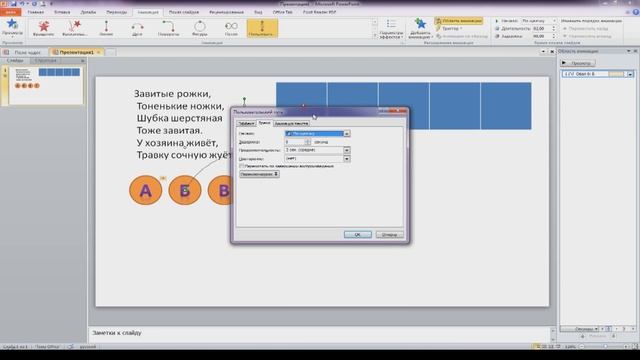Screen dimensions: 640x360
Task: Click the Add Animation star icon
Action: pos(420,24)
